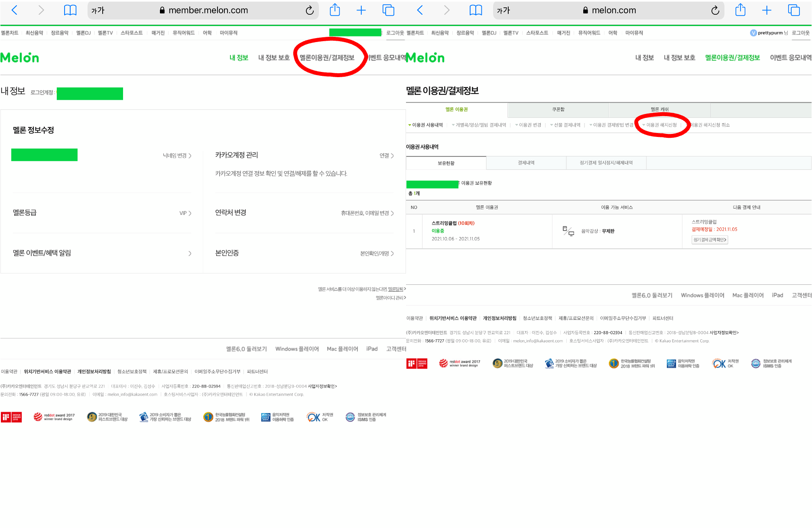The image size is (812, 530).
Task: Show tab overview in left Safari window
Action: pyautogui.click(x=388, y=10)
